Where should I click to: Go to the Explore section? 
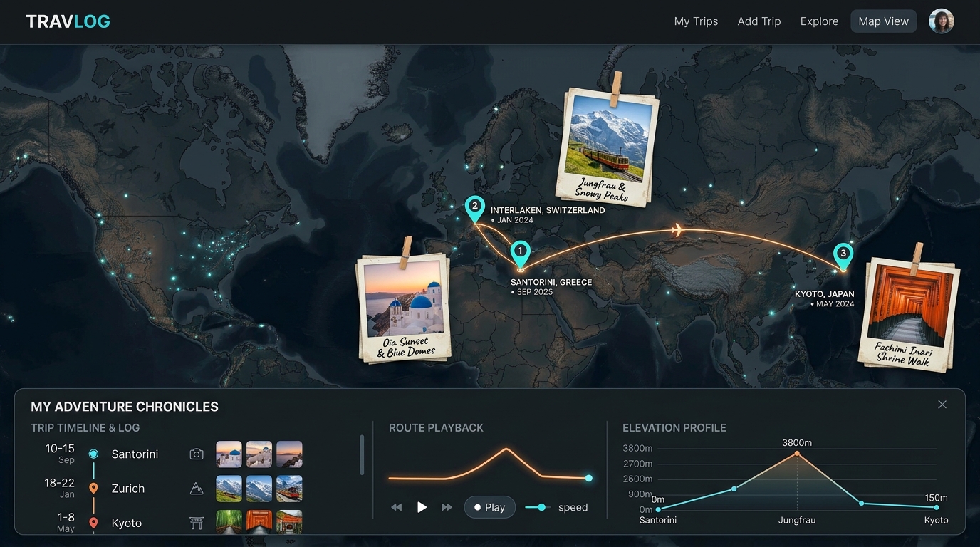[x=819, y=21]
